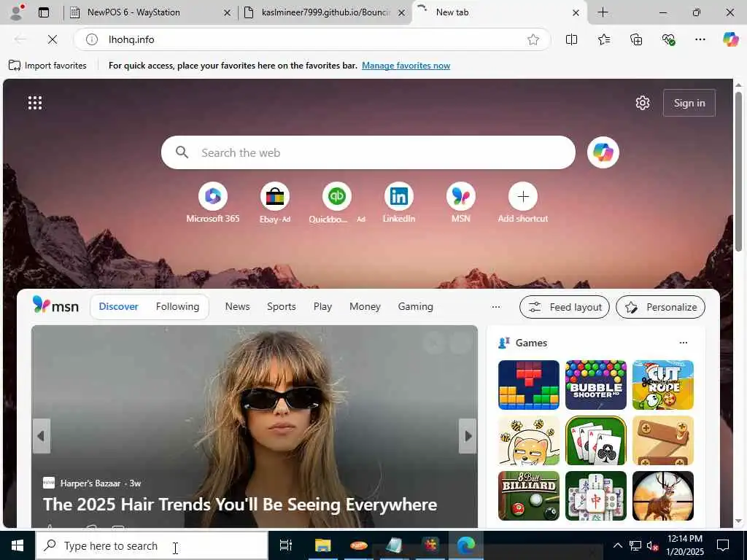The image size is (747, 560).
Task: Open Windows Start menu
Action: [x=18, y=545]
